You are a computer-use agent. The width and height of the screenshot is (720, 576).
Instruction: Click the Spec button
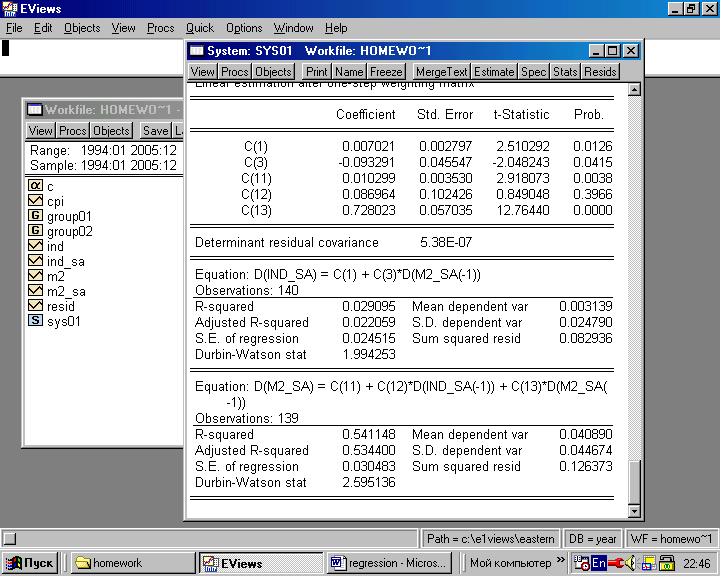coord(533,72)
